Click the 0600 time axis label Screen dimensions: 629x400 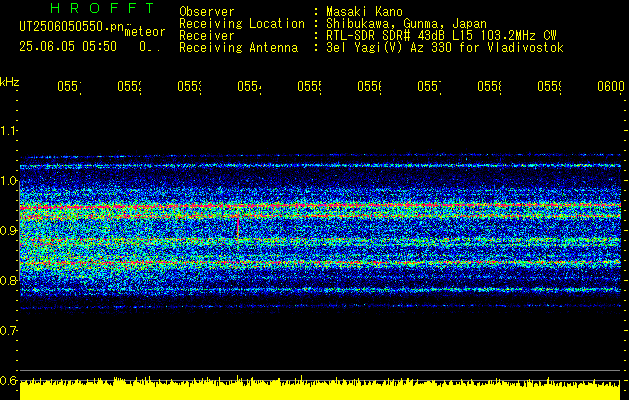pos(611,86)
